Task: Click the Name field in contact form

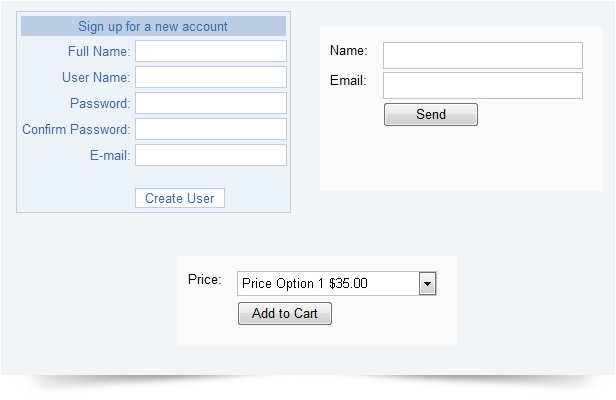Action: click(x=482, y=55)
